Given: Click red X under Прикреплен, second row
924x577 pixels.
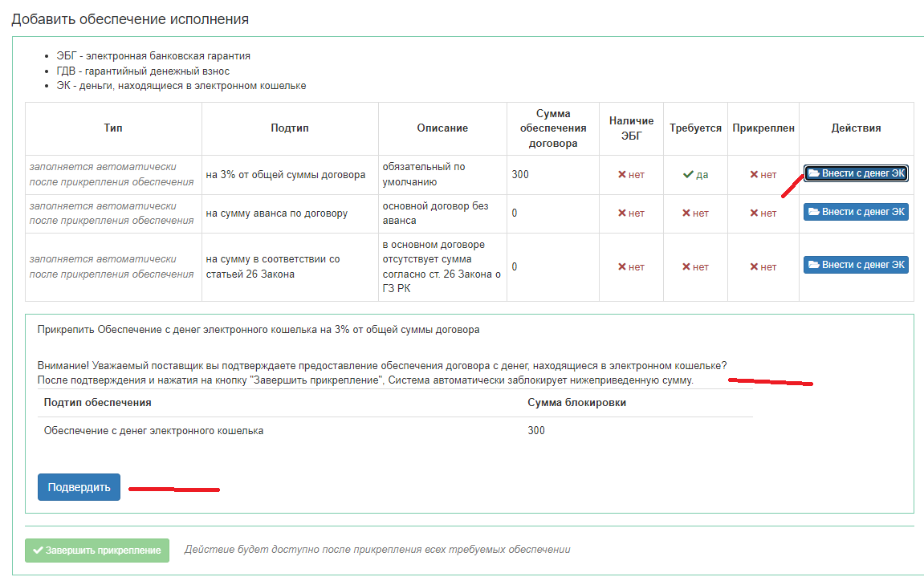Looking at the screenshot, I should coord(754,213).
